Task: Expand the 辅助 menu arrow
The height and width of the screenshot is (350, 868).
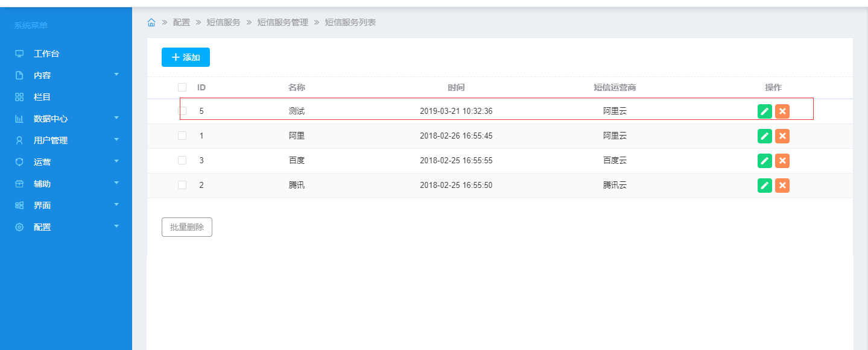Action: click(x=116, y=183)
